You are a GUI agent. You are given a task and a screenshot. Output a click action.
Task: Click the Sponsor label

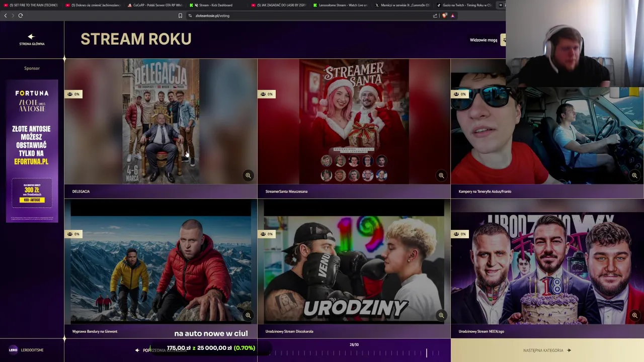[x=32, y=68]
